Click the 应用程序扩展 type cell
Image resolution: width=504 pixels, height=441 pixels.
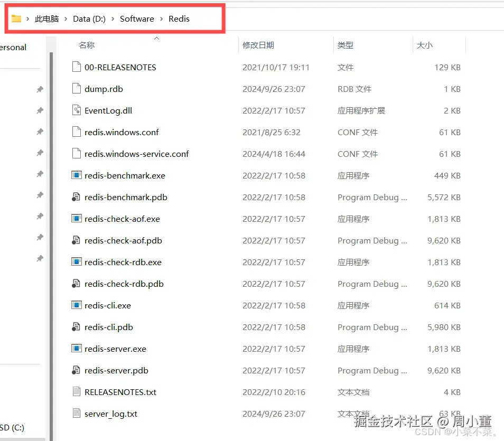[x=361, y=110]
